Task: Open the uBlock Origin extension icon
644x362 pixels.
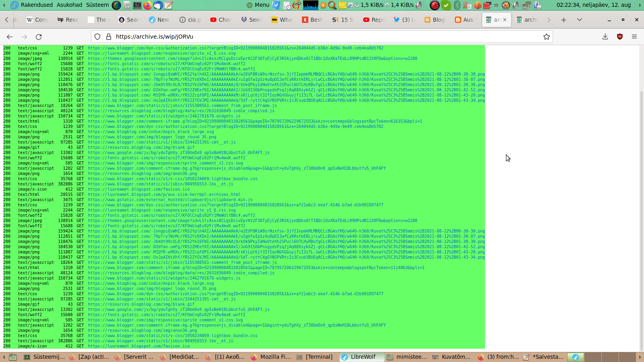Action: tap(620, 37)
